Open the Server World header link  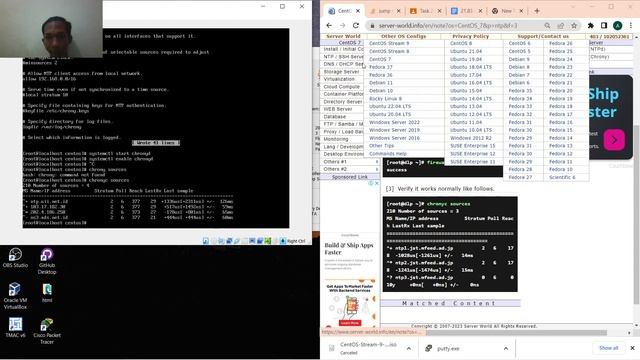click(343, 36)
